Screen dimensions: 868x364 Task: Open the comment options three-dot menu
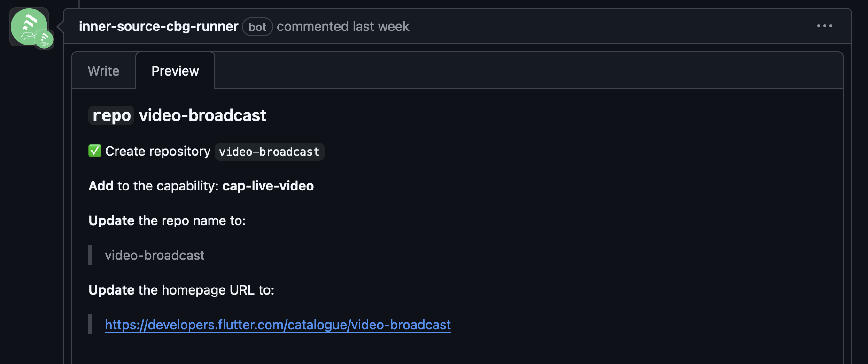824,26
